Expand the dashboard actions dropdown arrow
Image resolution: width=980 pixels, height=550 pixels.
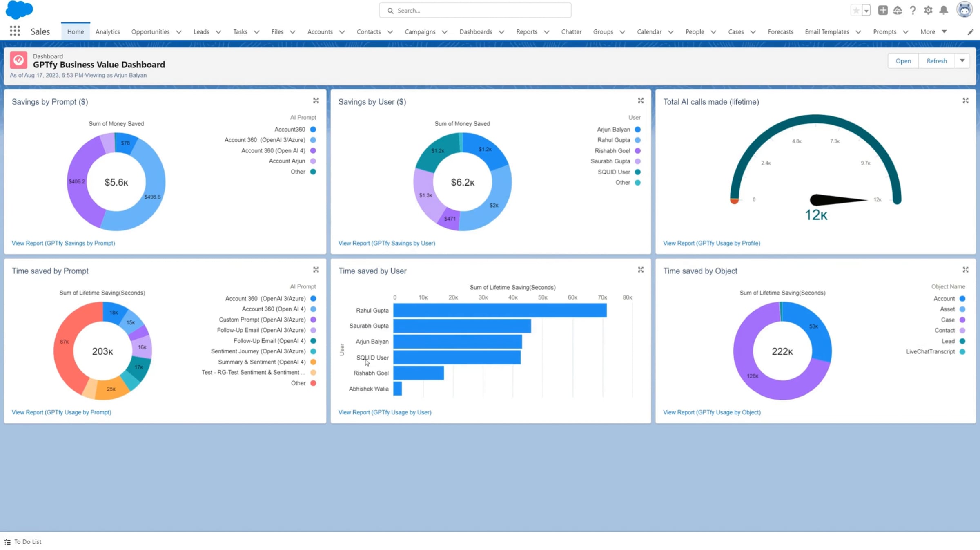pyautogui.click(x=962, y=60)
